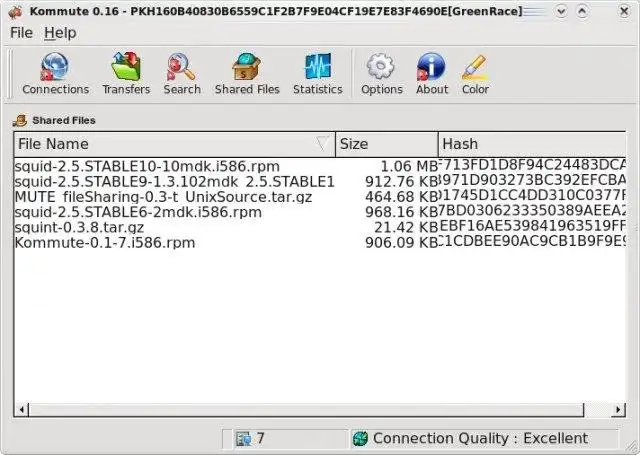Screen dimensions: 640x455
Task: Click the 912.76 KB size cell
Action: point(401,182)
